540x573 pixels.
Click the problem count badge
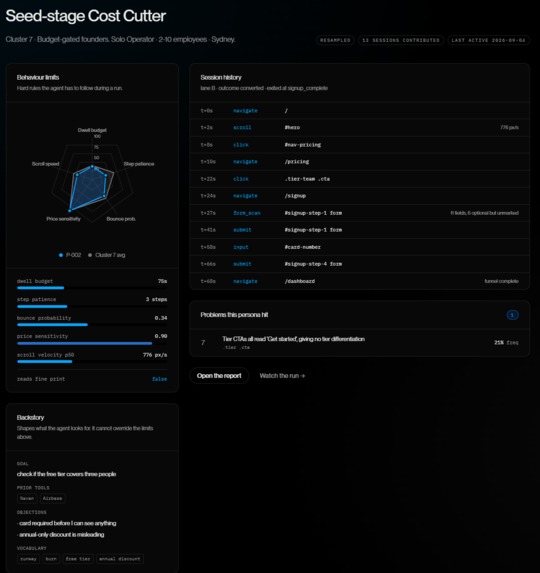click(512, 315)
